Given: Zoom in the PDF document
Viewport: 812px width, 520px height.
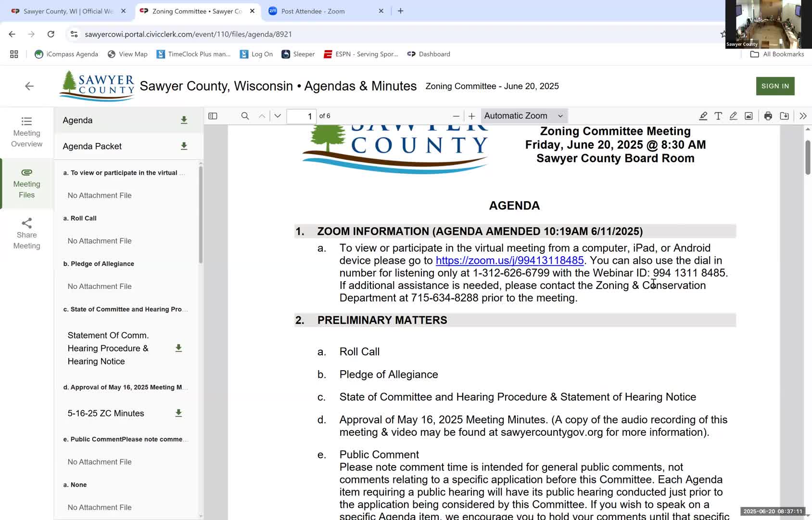Looking at the screenshot, I should 472,116.
